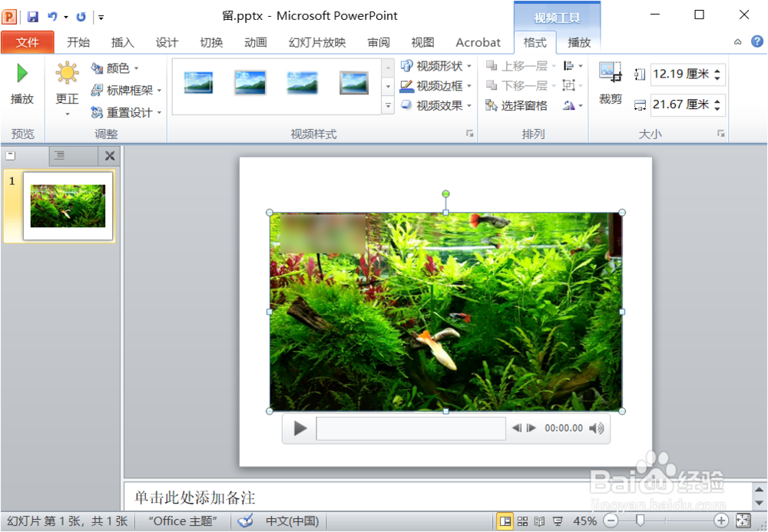Image resolution: width=768 pixels, height=532 pixels.
Task: Click the zoom out minus button
Action: (x=611, y=521)
